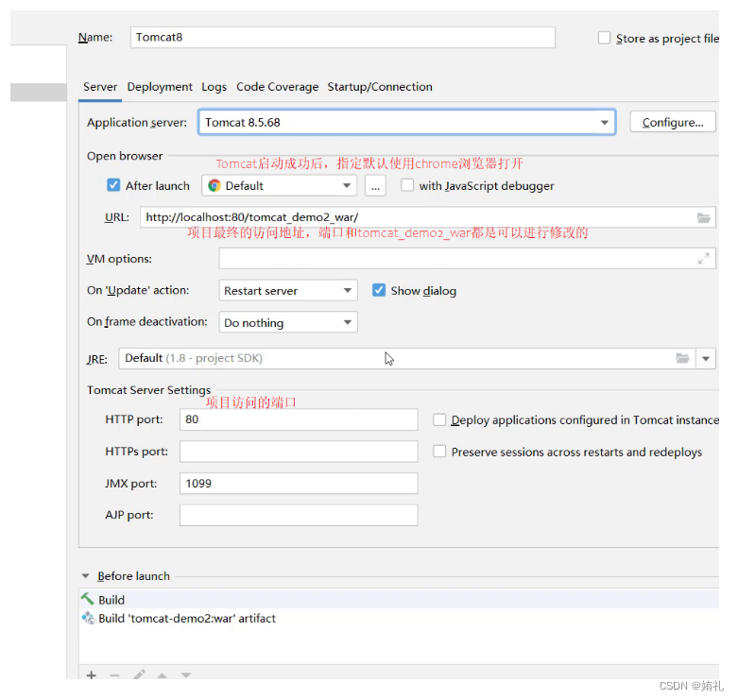Click the Name field containing Tomcat8
738x700 pixels.
(x=343, y=37)
